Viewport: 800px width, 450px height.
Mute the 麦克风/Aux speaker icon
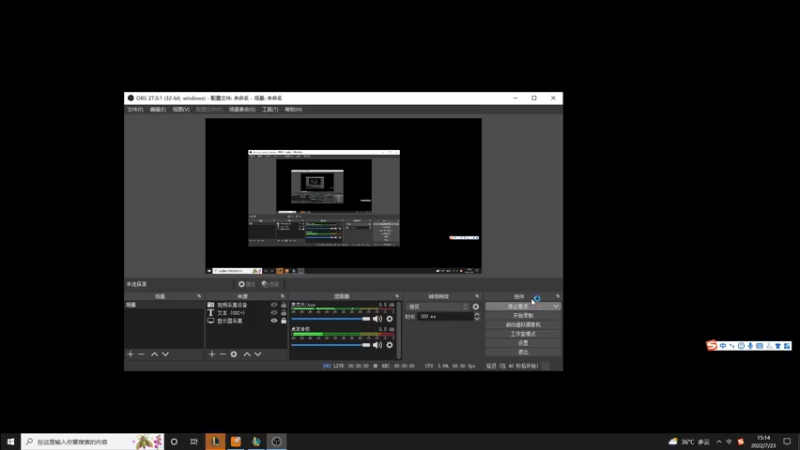pyautogui.click(x=378, y=319)
